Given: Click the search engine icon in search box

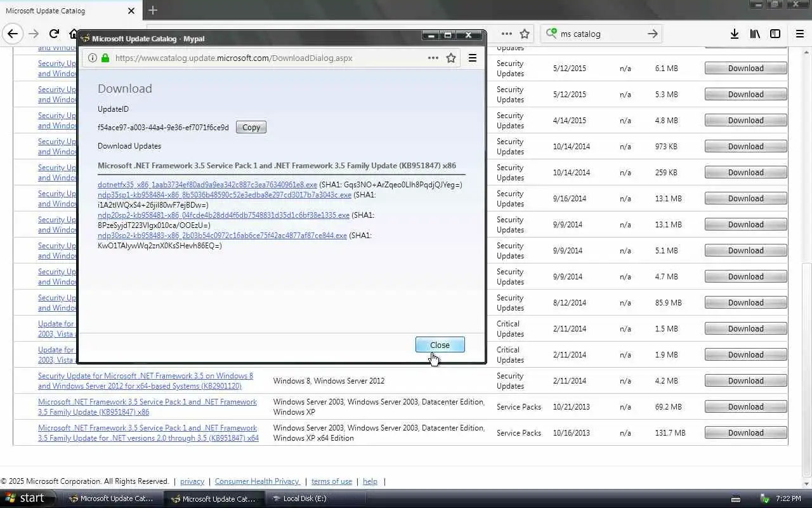Looking at the screenshot, I should [551, 33].
